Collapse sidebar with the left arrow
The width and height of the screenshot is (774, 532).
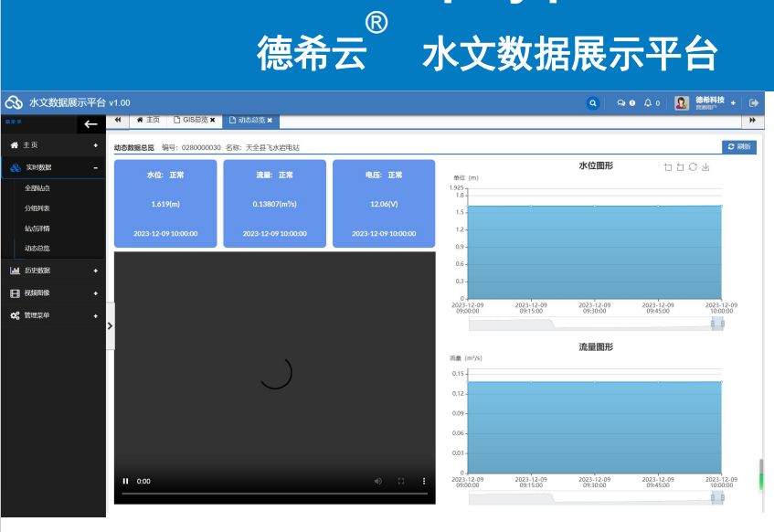[90, 124]
